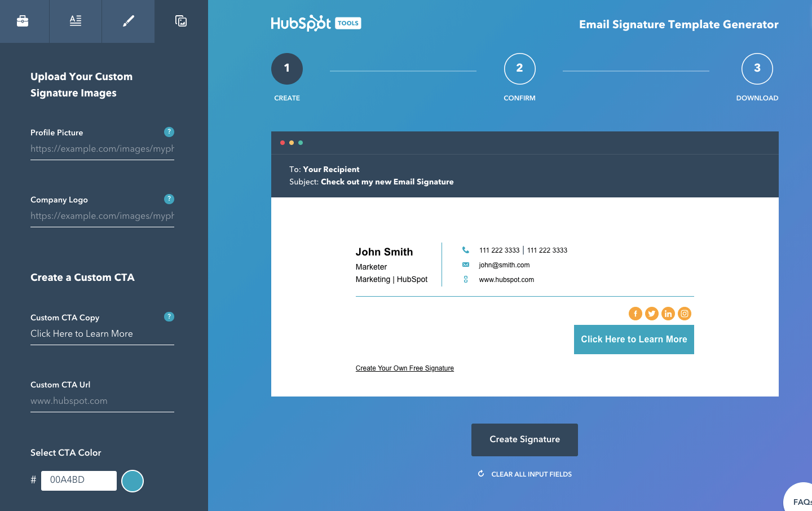Screen dimensions: 812x511
Task: Click the Custom CTA Url field
Action: pos(102,401)
